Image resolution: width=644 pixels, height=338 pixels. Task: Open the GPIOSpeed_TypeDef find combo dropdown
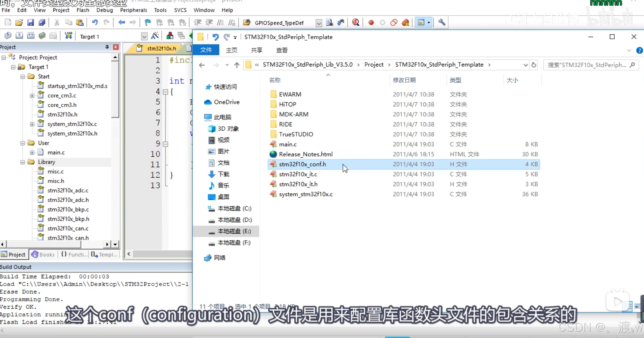[319, 23]
